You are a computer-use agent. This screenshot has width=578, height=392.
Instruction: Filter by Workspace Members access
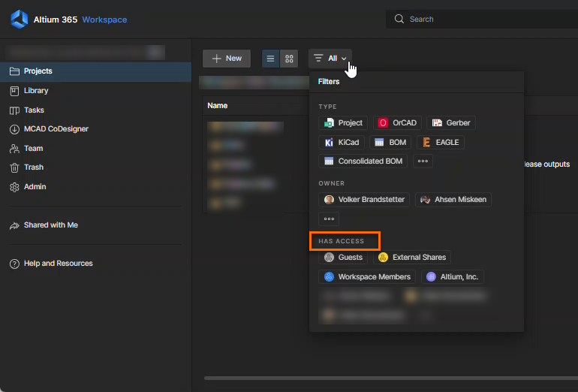pos(367,277)
